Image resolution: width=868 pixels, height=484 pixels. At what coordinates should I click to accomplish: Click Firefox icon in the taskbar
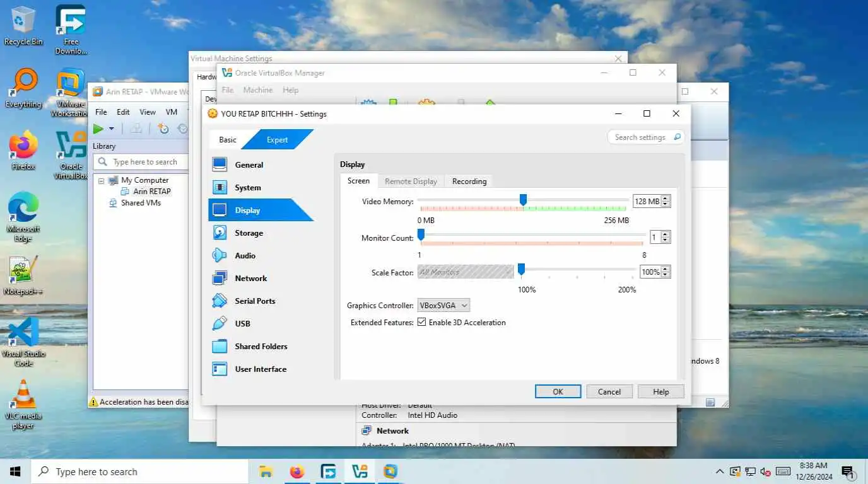(296, 471)
